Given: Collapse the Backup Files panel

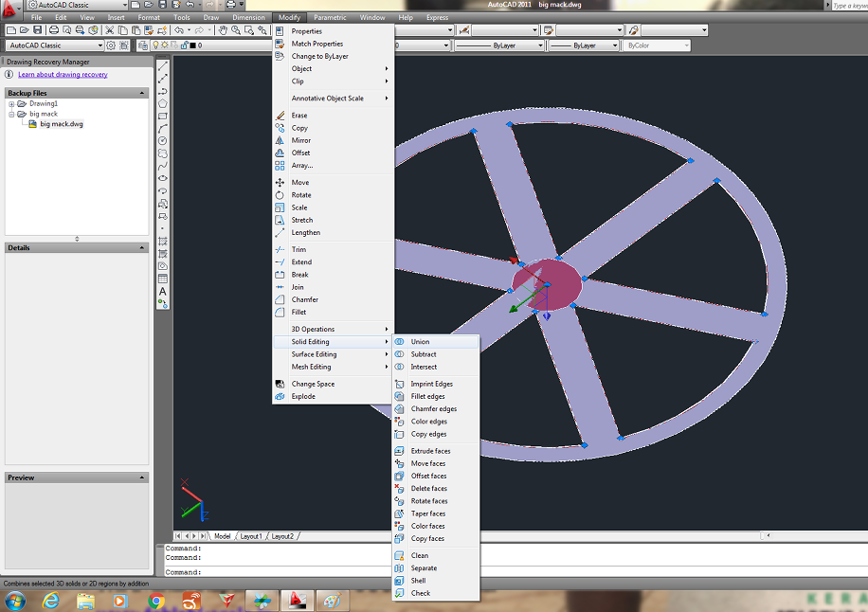Looking at the screenshot, I should coord(142,93).
